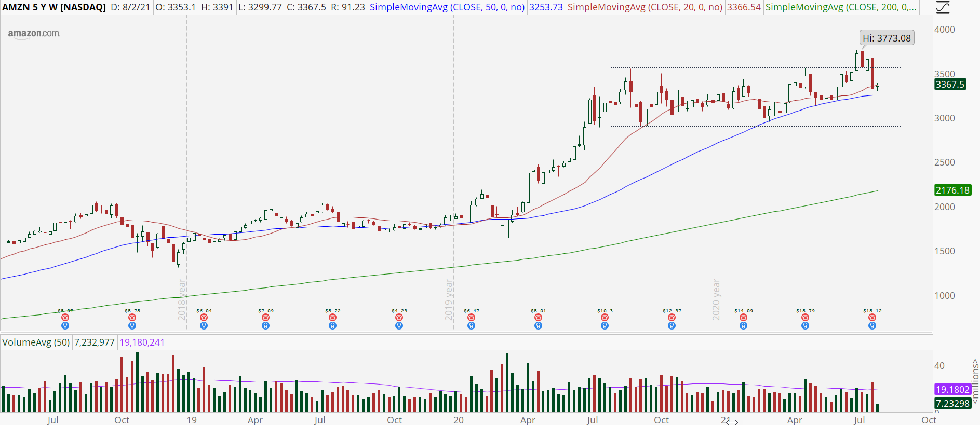Click the $10.3 earnings value label
Viewport: 980px width, 425px height.
[x=605, y=311]
